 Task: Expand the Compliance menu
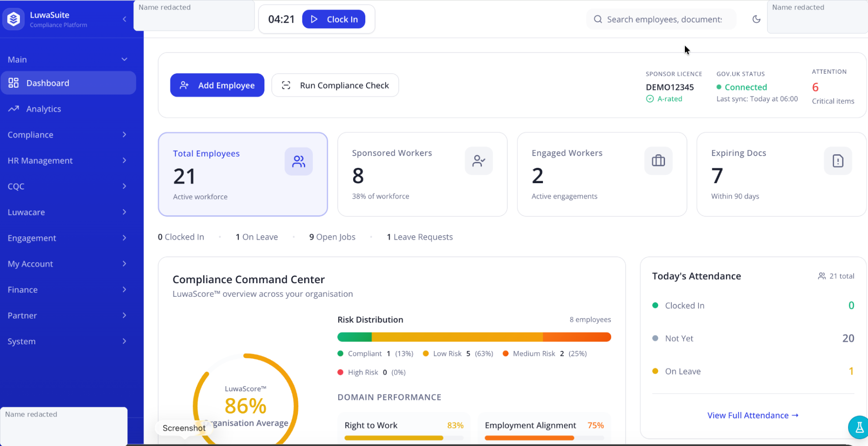tap(68, 135)
